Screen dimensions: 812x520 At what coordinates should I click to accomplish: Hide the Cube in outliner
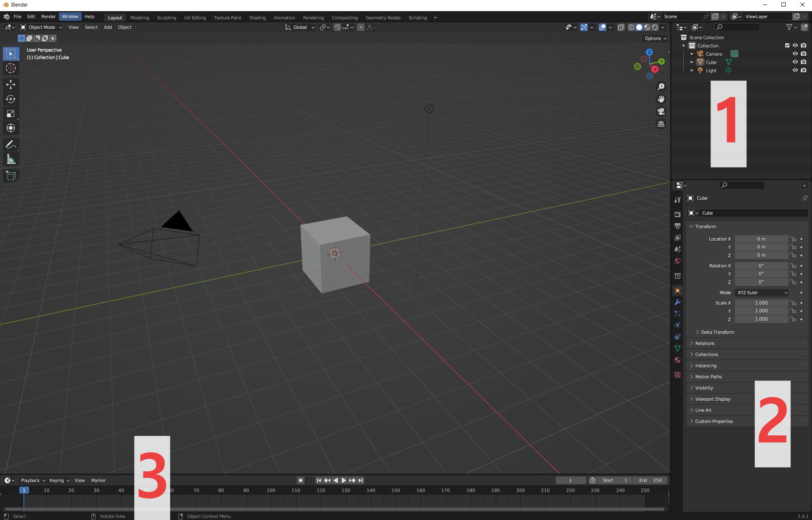tap(795, 62)
